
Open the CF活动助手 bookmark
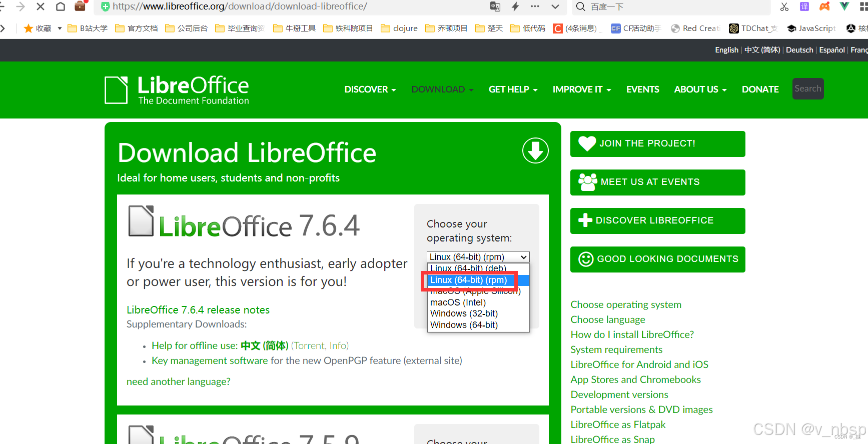636,28
